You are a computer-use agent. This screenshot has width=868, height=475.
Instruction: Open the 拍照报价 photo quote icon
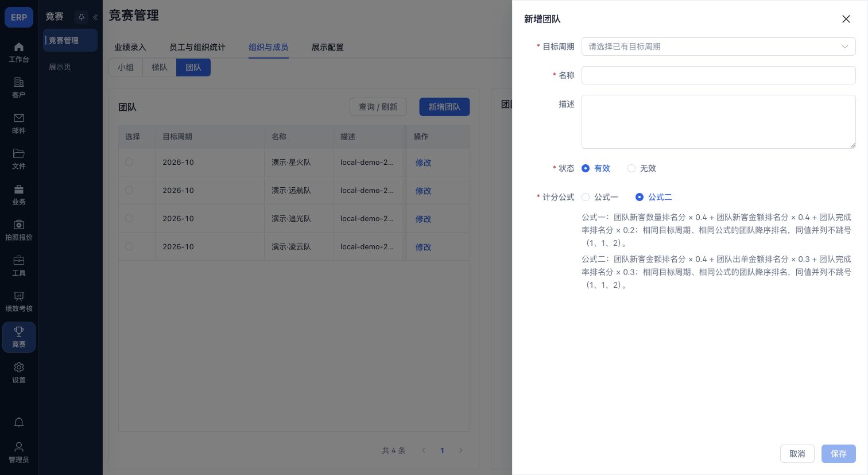[x=19, y=230]
